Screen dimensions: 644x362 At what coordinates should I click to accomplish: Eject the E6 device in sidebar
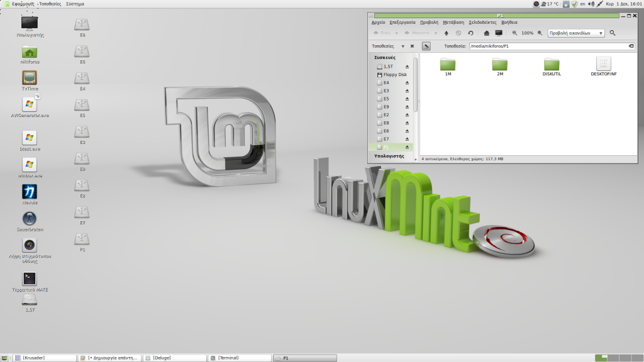(x=407, y=131)
